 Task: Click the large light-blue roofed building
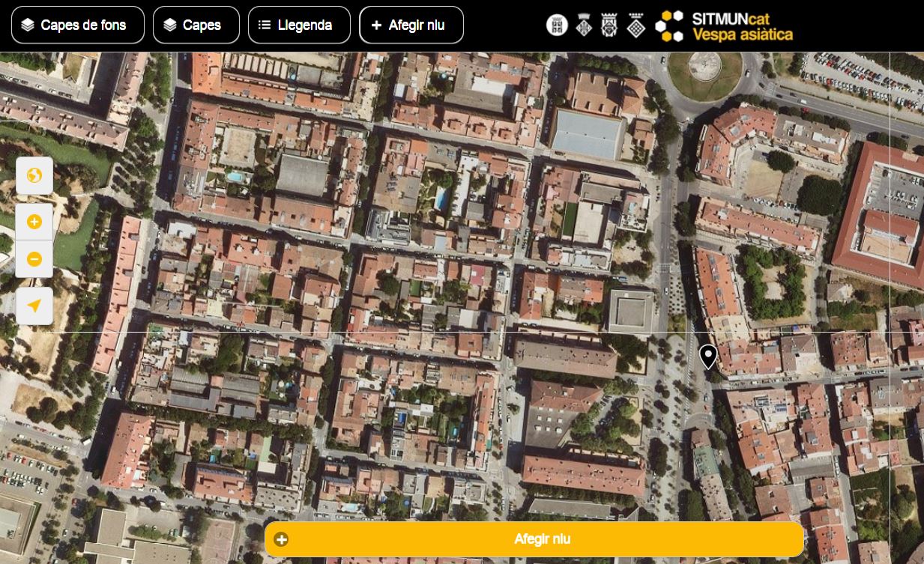coord(587,135)
